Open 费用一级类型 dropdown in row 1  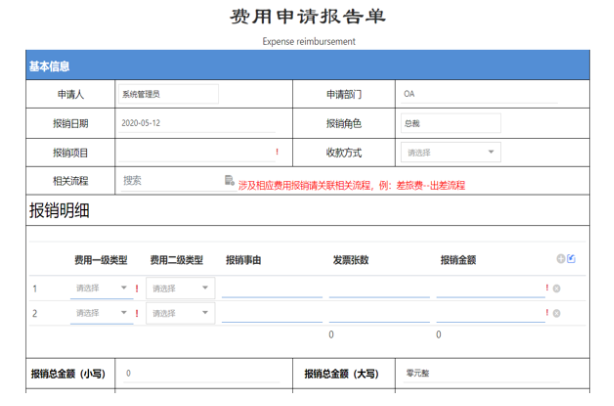coord(101,289)
